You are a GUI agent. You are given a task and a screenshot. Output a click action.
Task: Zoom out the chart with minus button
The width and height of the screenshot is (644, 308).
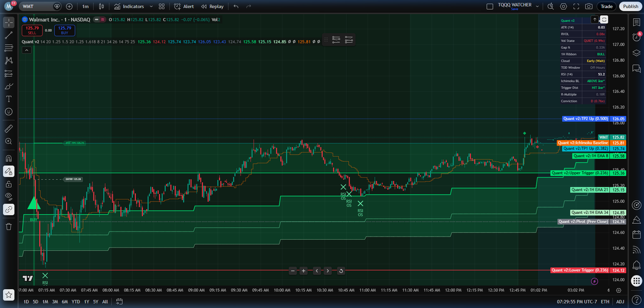click(x=293, y=270)
